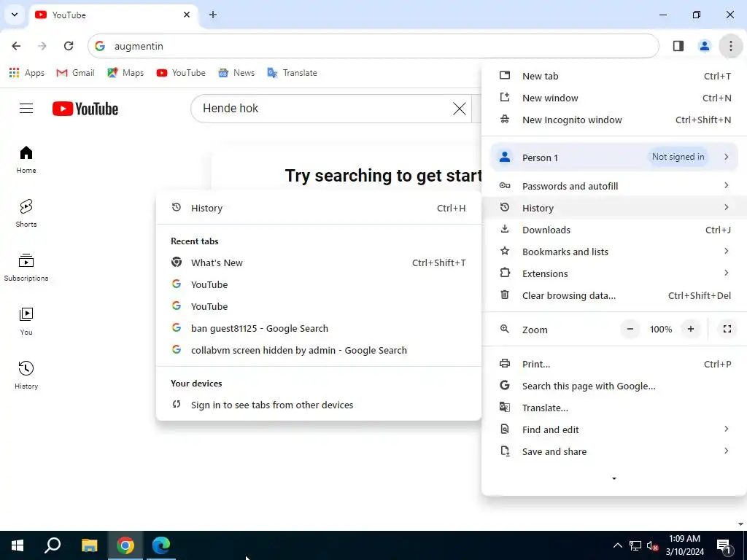The height and width of the screenshot is (560, 747).
Task: Open the notification center icon
Action: [x=724, y=545]
